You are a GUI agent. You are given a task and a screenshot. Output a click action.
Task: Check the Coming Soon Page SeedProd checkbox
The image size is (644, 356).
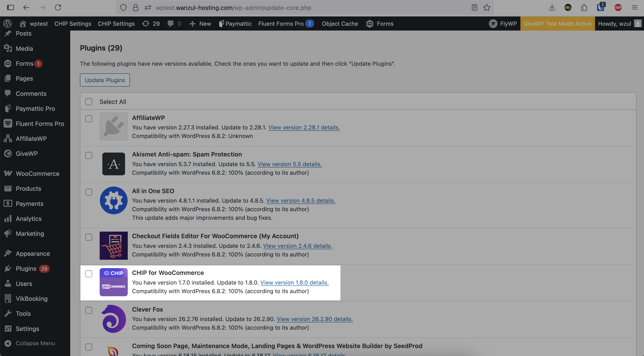(x=88, y=347)
